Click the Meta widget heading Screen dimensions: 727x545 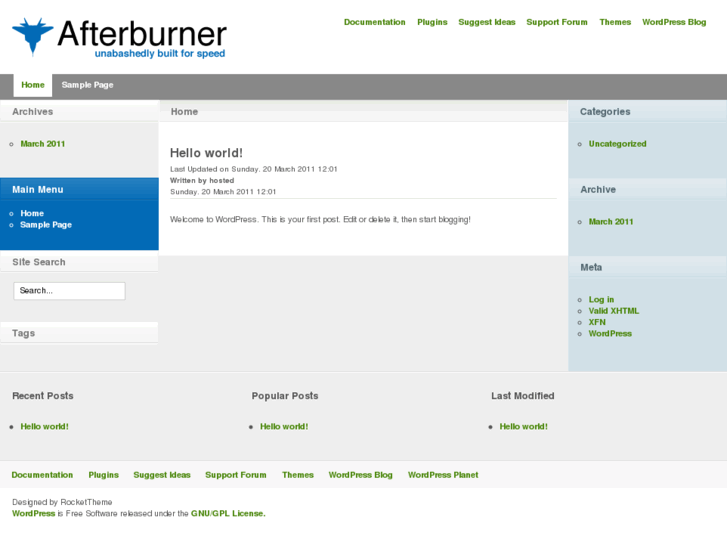pyautogui.click(x=591, y=268)
